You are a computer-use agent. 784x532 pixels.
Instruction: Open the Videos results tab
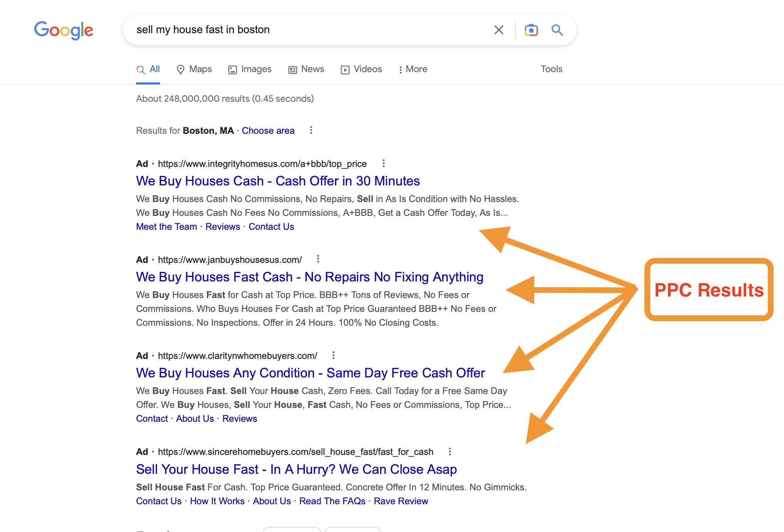pos(362,69)
